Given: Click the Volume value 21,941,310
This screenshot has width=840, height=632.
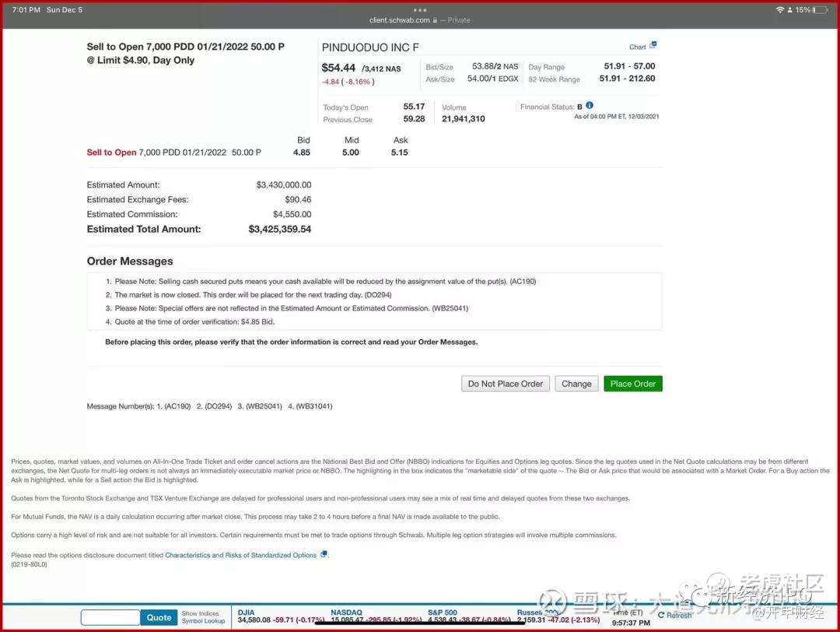Looking at the screenshot, I should [x=463, y=119].
